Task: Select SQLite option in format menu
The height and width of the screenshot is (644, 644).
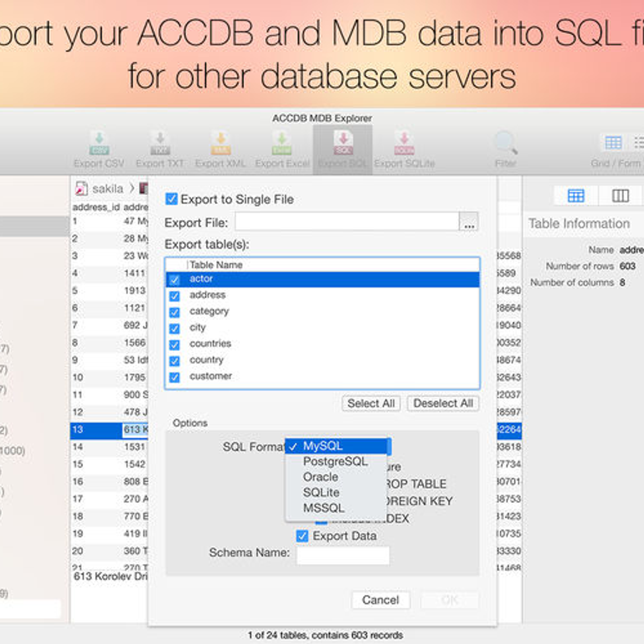Action: [321, 493]
